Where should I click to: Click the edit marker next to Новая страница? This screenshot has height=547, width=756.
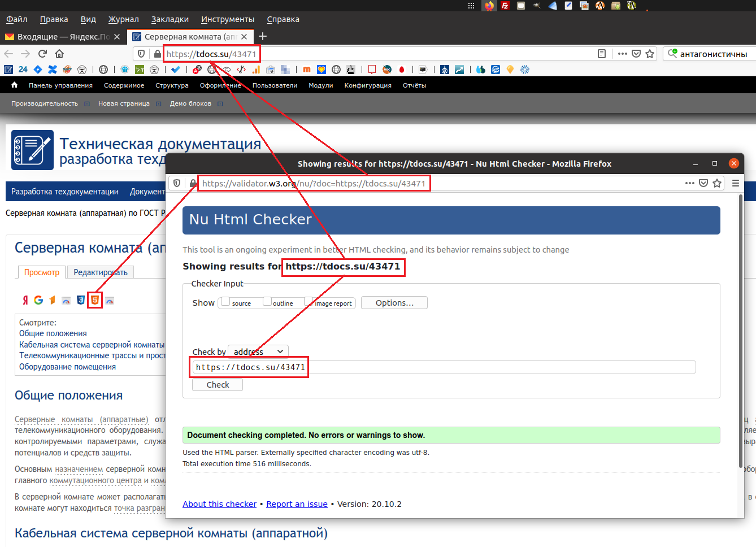(x=159, y=104)
